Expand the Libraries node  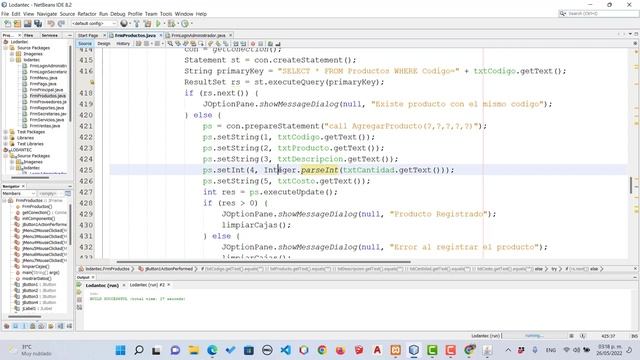click(6, 138)
